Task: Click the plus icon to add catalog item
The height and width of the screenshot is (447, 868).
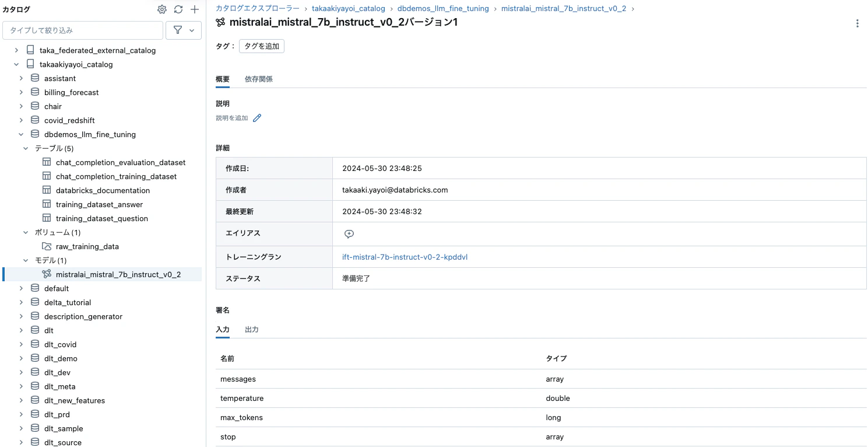Action: [x=195, y=9]
